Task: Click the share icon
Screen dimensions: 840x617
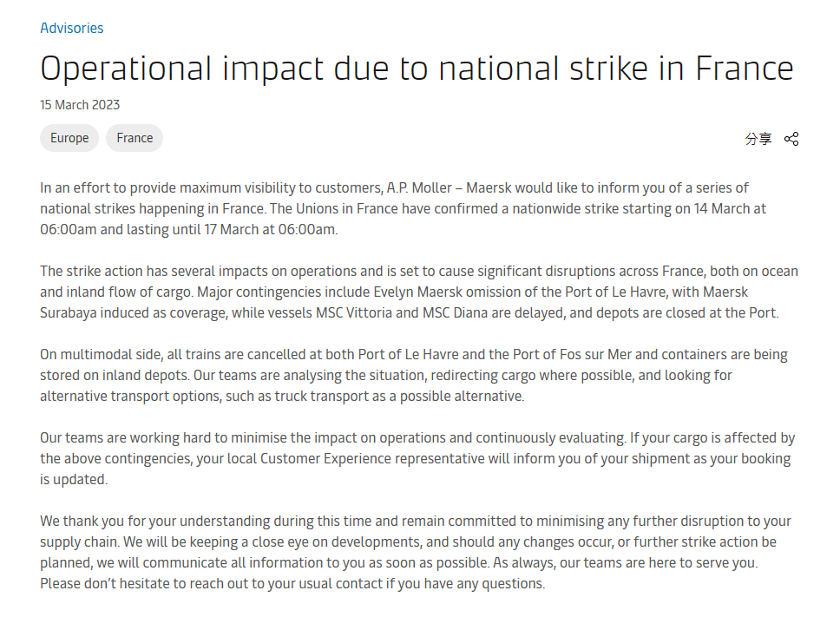Action: pos(791,139)
